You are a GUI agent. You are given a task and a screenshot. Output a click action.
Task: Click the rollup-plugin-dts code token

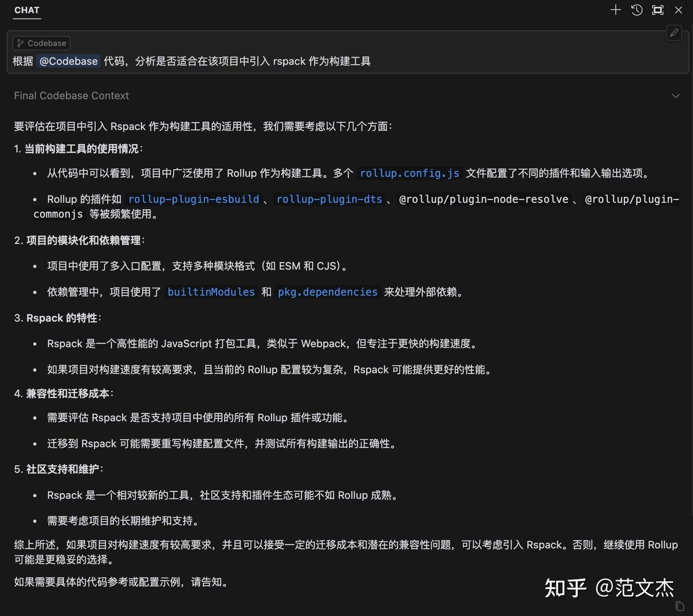pyautogui.click(x=329, y=199)
